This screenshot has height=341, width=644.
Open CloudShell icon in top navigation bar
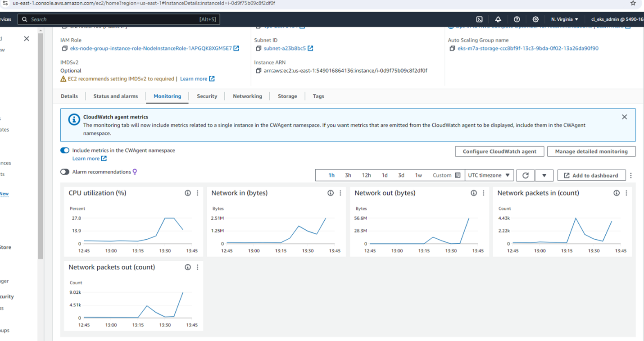pos(480,19)
